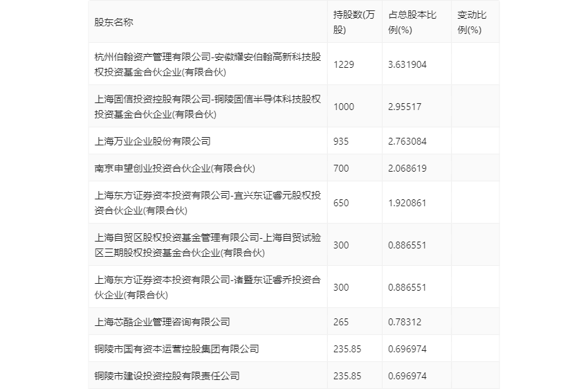The image size is (588, 389).
Task: Click 0.886551 in 上海自贸区 row
Action: (407, 245)
